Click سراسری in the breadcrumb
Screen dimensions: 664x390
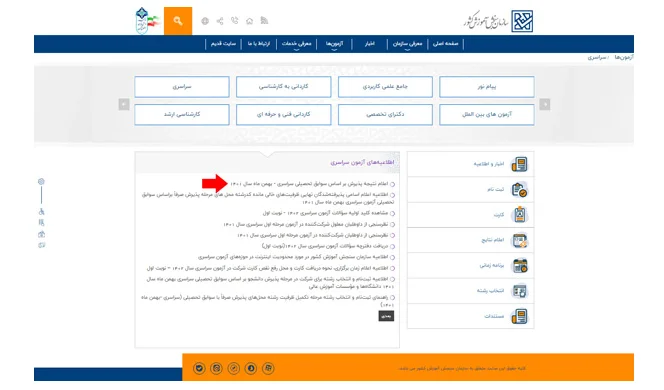(x=597, y=57)
